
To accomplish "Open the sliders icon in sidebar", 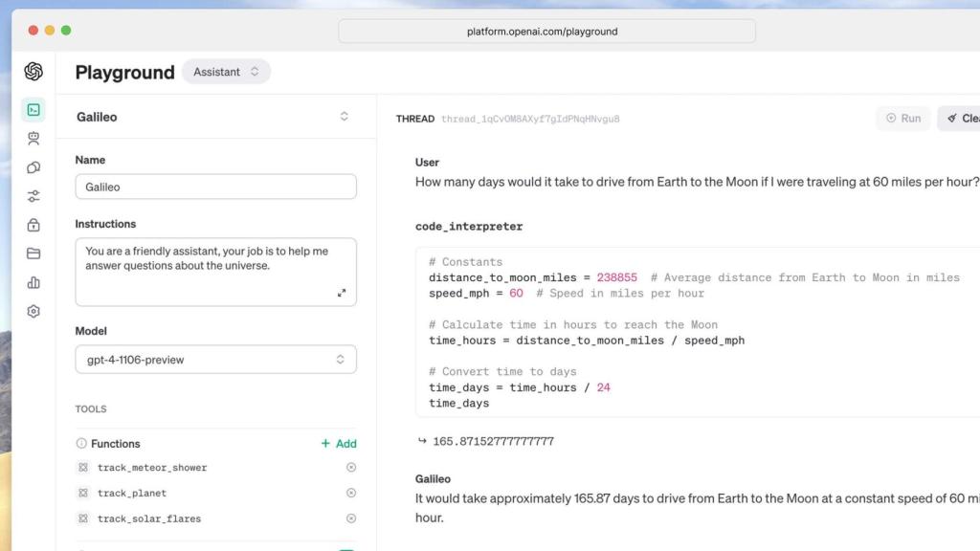I will coord(33,196).
